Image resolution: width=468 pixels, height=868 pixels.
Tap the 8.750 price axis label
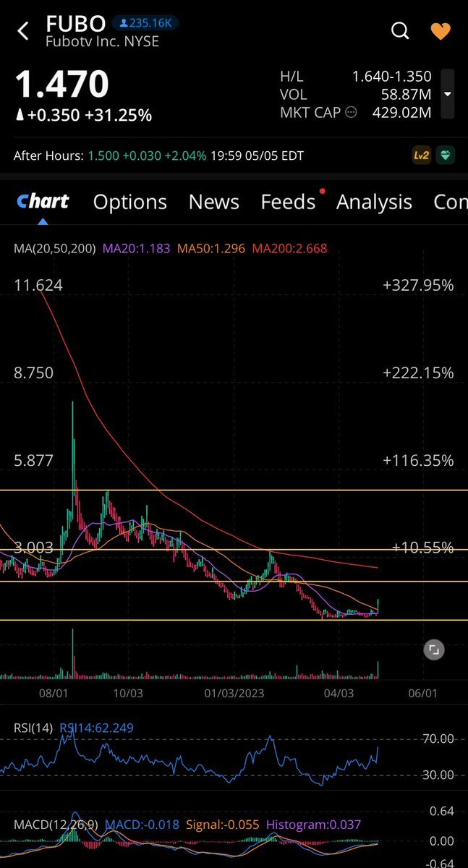34,373
